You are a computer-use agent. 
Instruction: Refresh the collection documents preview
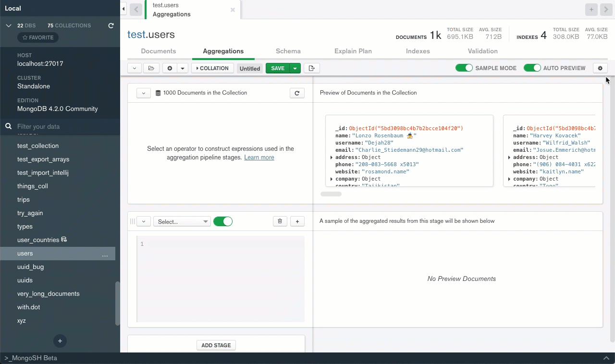coord(297,93)
